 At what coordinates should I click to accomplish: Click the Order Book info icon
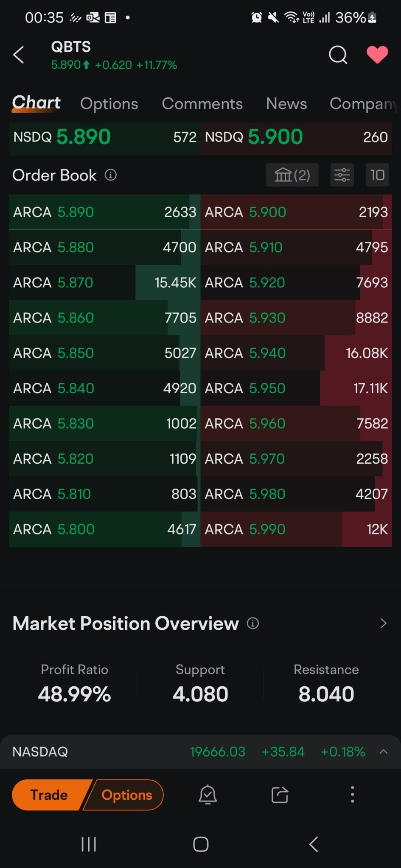[x=111, y=175]
